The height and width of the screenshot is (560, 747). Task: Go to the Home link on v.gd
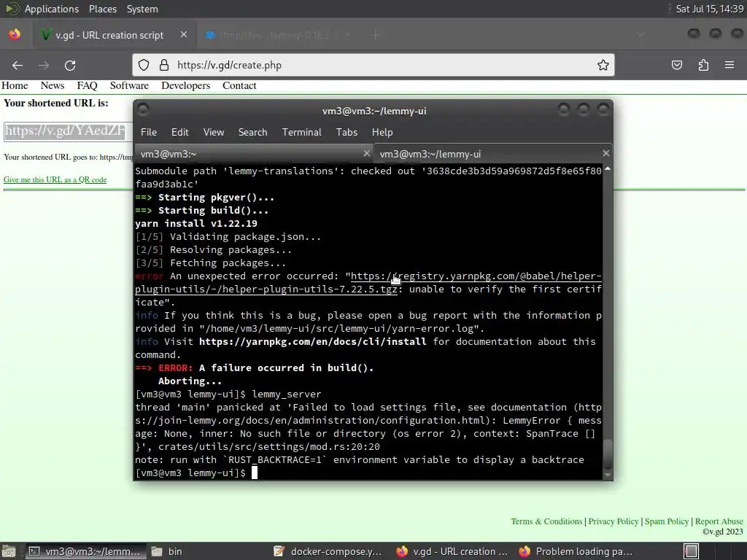pyautogui.click(x=15, y=86)
